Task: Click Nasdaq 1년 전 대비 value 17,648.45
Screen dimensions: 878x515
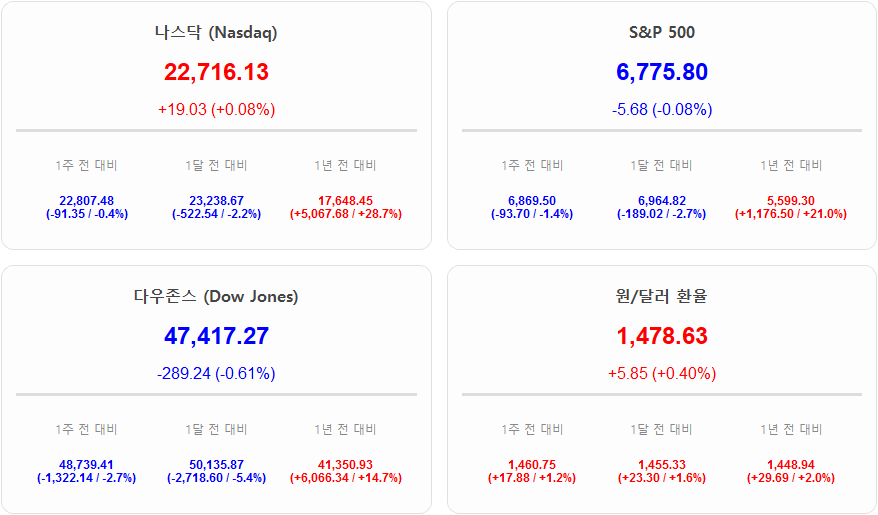Action: pyautogui.click(x=345, y=200)
